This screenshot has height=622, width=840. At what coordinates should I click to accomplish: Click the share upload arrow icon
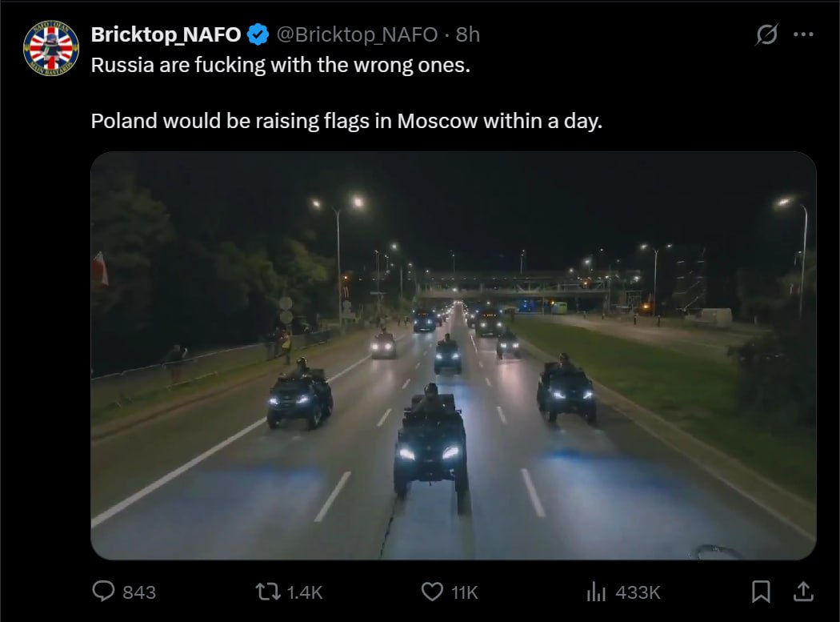(803, 591)
